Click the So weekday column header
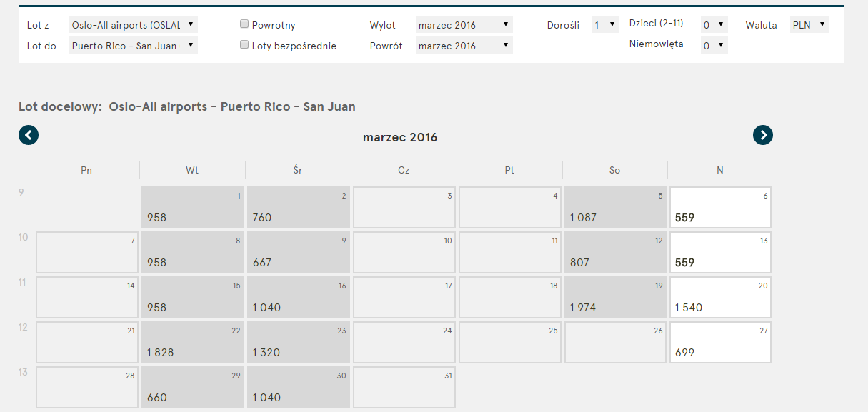868x412 pixels. [x=615, y=170]
